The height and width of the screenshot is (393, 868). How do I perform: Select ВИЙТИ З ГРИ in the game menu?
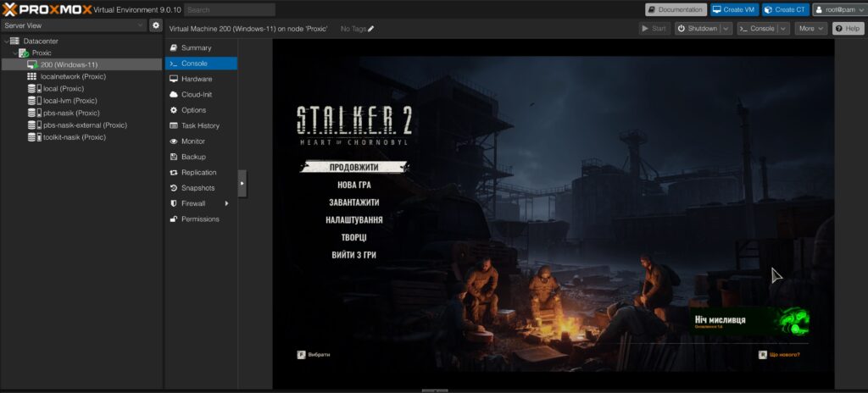[354, 255]
